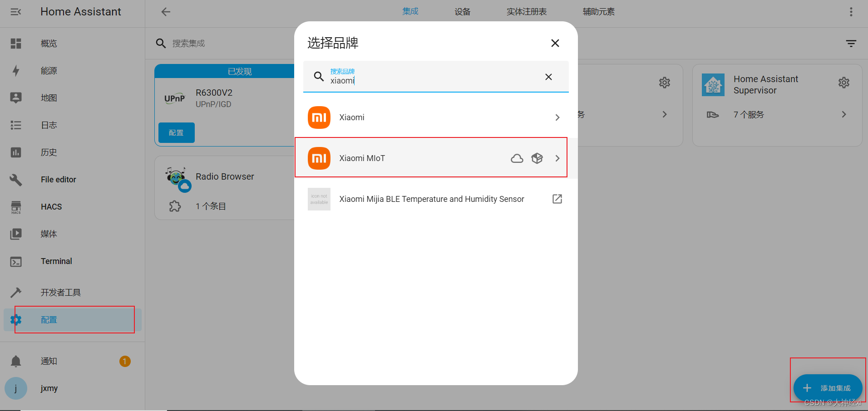Open the 历史 history chart icon
The width and height of the screenshot is (868, 411).
point(16,152)
